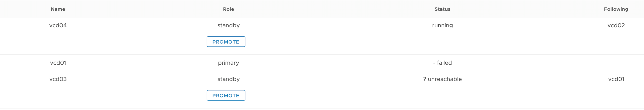Promote the vcd03 standby node
Viewport: 644px width, 110px height.
pos(226,96)
